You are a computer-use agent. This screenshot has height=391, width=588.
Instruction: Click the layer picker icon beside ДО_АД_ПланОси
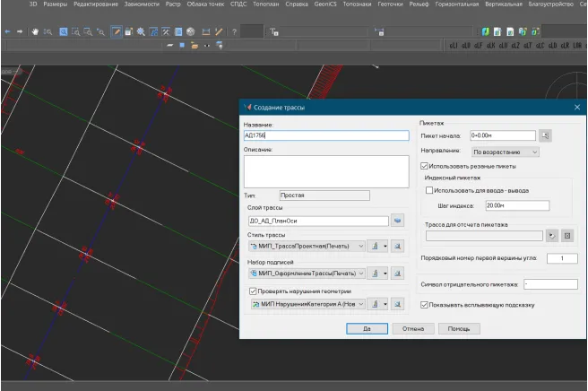click(x=399, y=219)
